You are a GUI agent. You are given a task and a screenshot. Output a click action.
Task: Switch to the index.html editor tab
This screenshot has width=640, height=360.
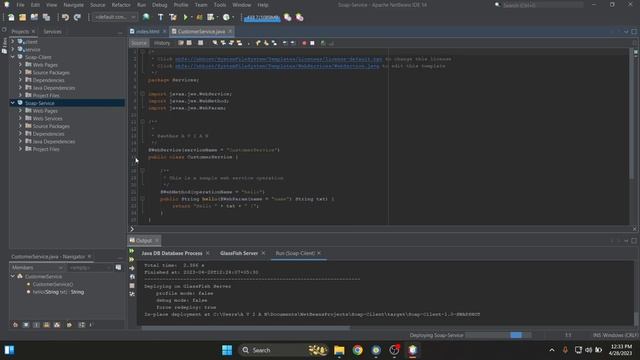click(x=147, y=31)
